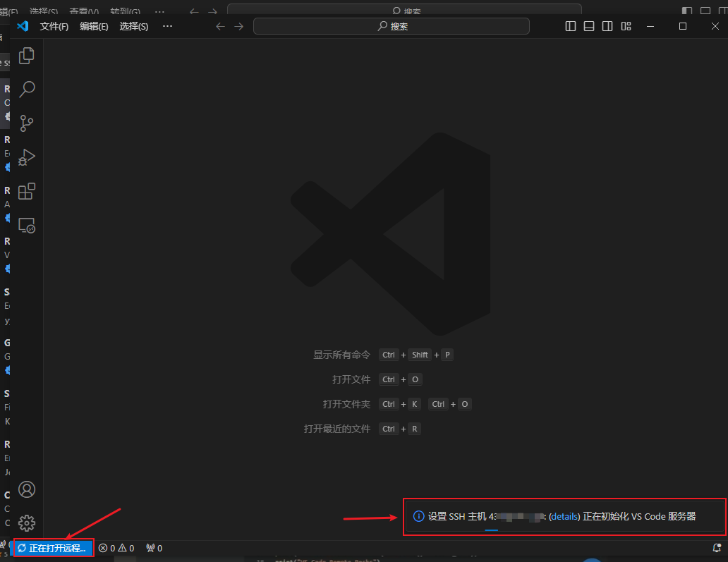The width and height of the screenshot is (728, 562).
Task: Go back with the left navigation arrow
Action: pyautogui.click(x=221, y=27)
